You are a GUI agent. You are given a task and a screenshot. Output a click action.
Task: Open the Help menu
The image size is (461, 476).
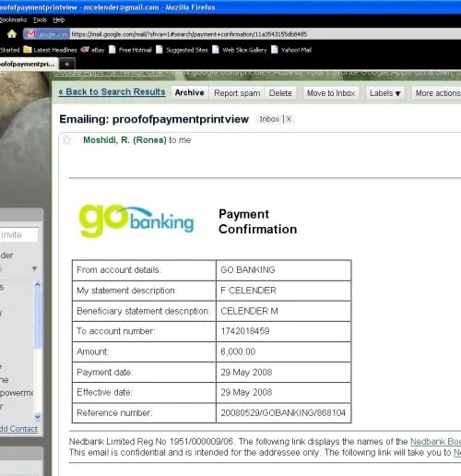pos(59,20)
